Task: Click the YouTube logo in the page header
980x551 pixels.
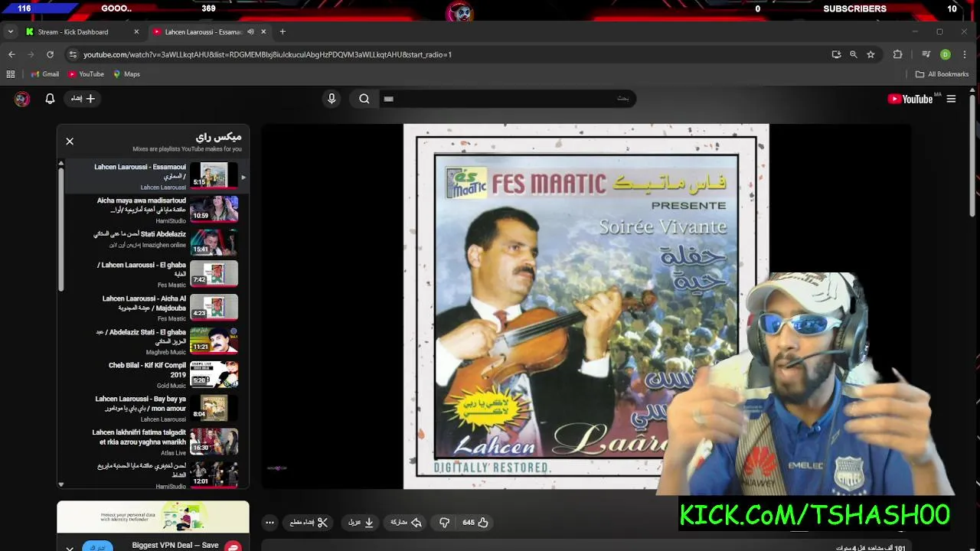Action: coord(910,99)
